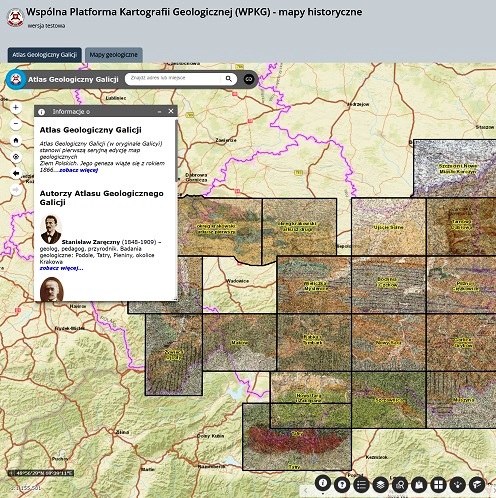The height and width of the screenshot is (498, 496).
Task: Select the Atlas Geologiczny Galicji tab
Action: (x=45, y=55)
